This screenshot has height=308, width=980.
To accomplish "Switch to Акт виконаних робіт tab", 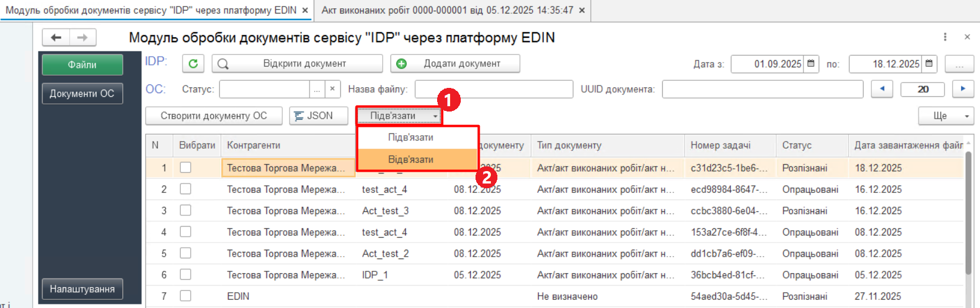I will click(447, 11).
